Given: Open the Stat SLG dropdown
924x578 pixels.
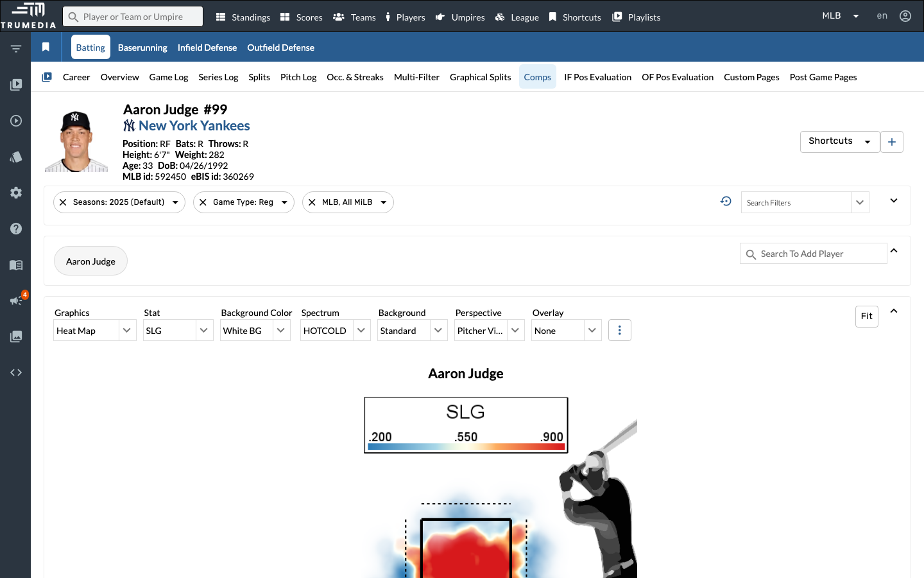Looking at the screenshot, I should pos(178,330).
